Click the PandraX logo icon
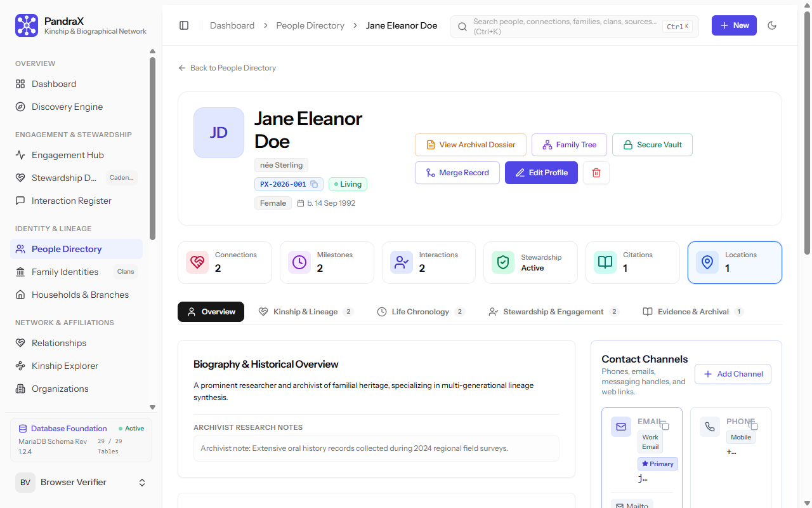 27,25
